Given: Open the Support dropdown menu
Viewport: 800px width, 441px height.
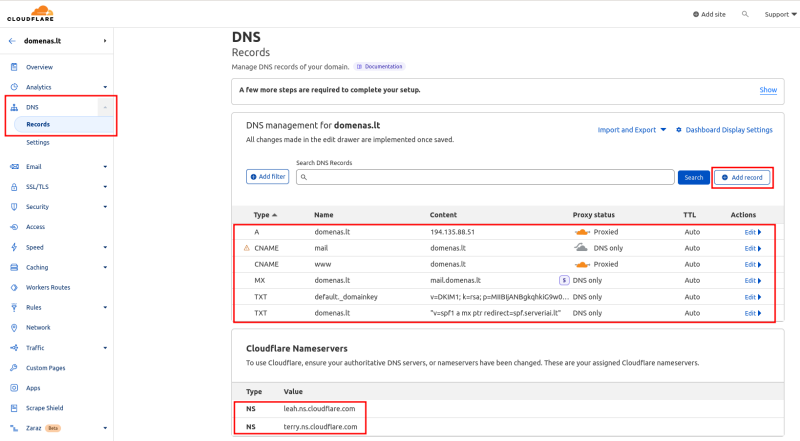Looking at the screenshot, I should [780, 14].
